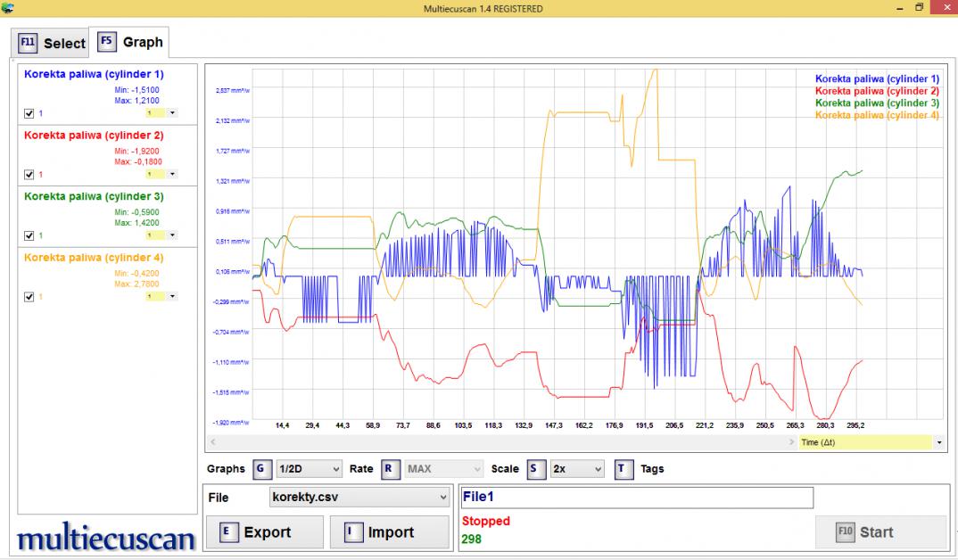Click the F11 key icon beside Select
The image size is (958, 560).
point(28,42)
